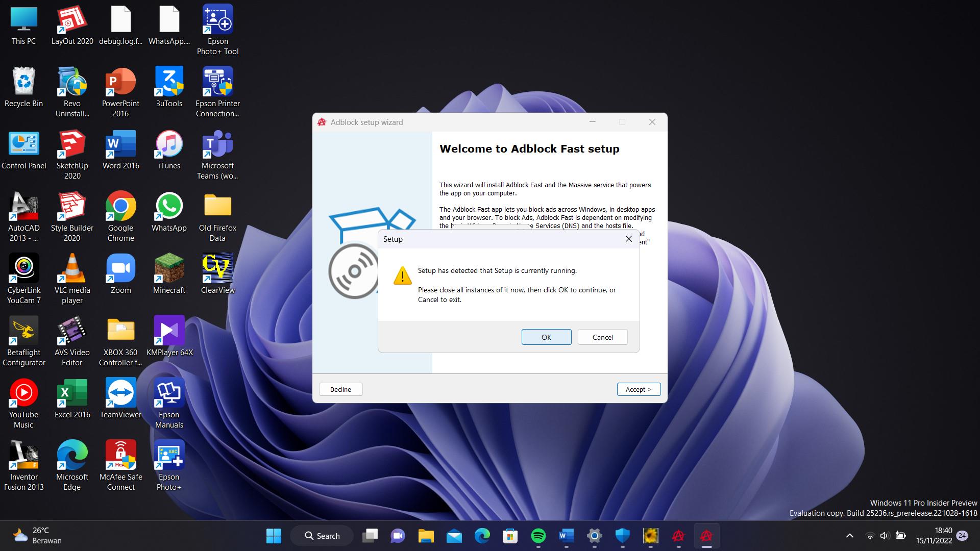Click the taskbar Search box
980x551 pixels.
point(322,536)
